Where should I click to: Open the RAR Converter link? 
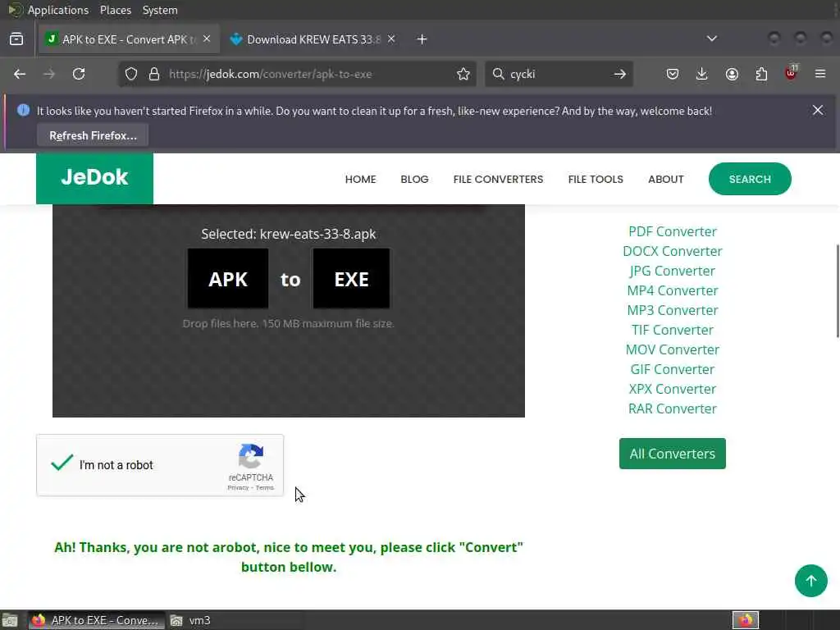click(673, 409)
